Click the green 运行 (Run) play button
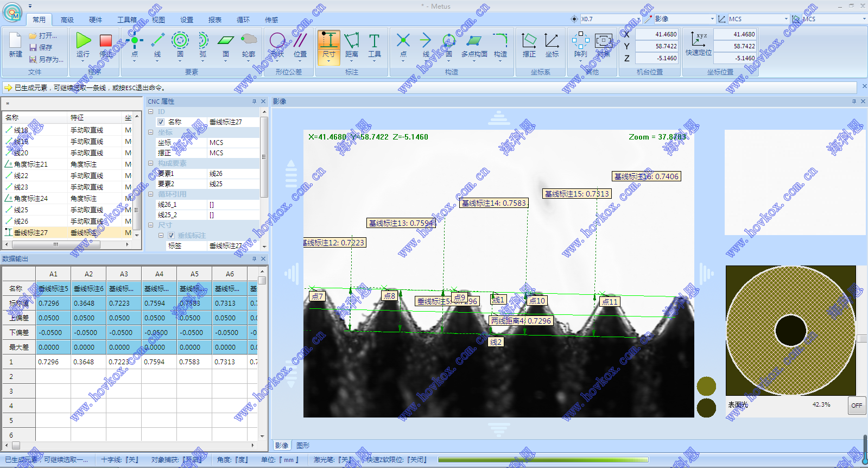Image resolution: width=868 pixels, height=468 pixels. tap(83, 41)
